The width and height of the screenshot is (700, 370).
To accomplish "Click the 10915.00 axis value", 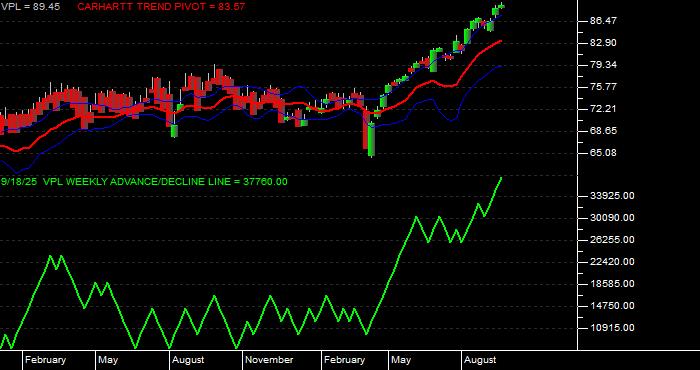I will coord(612,328).
